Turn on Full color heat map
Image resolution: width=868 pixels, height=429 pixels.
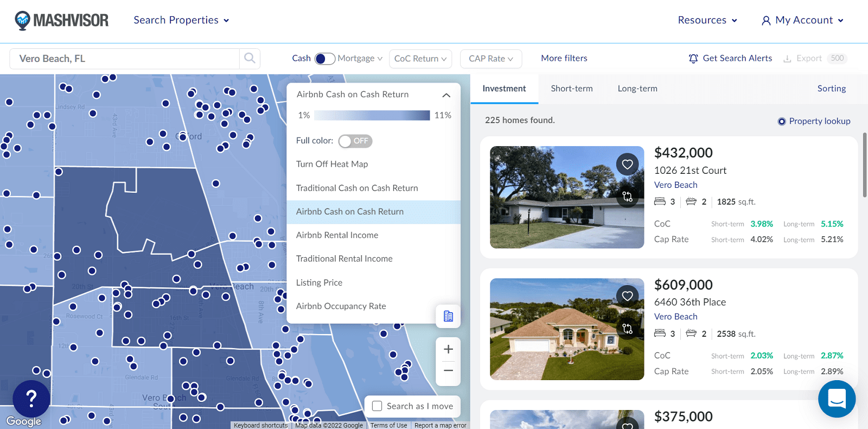point(355,141)
